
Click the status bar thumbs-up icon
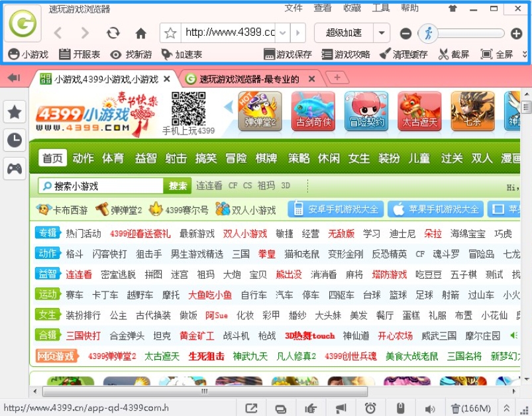[x=311, y=408]
